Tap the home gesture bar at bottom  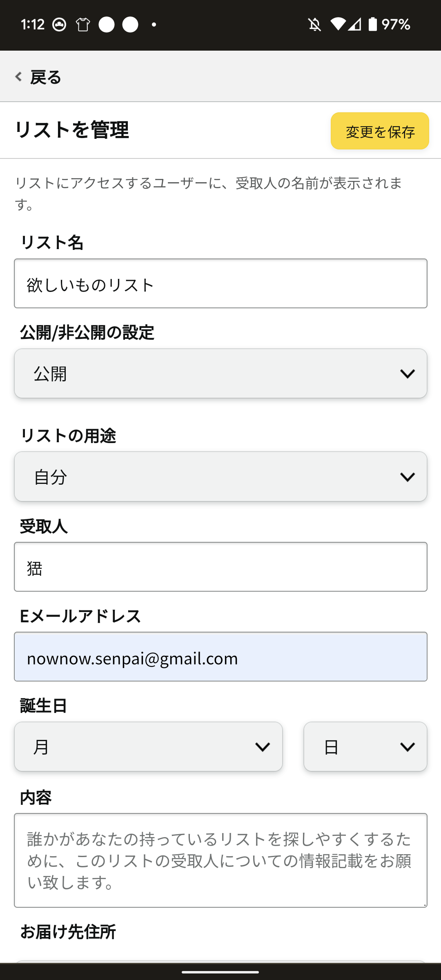click(220, 972)
